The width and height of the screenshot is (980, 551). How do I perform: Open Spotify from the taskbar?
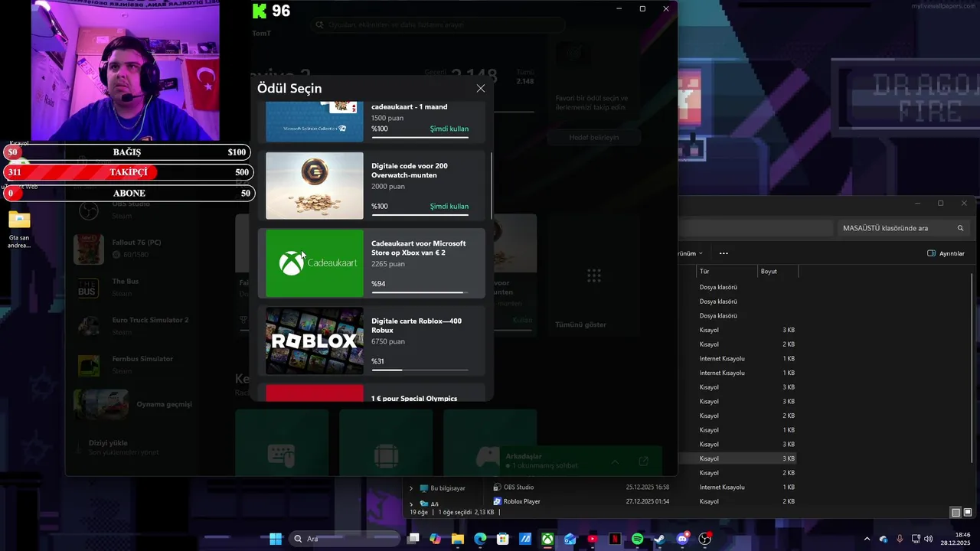click(637, 539)
